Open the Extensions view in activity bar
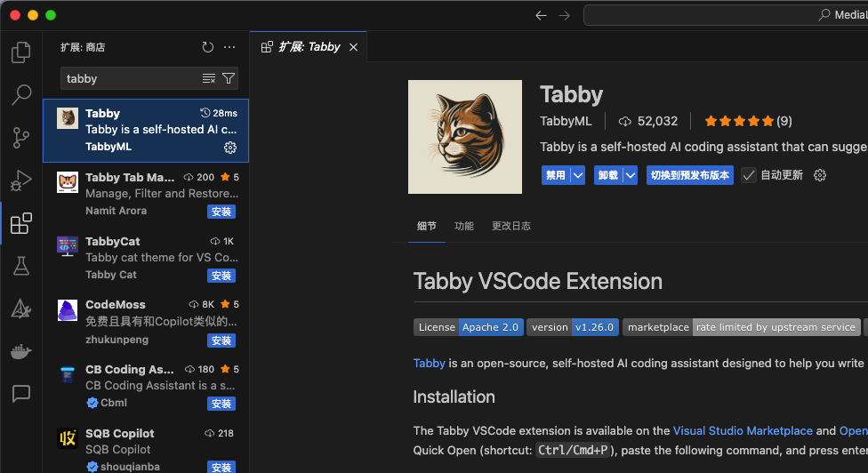 21,223
